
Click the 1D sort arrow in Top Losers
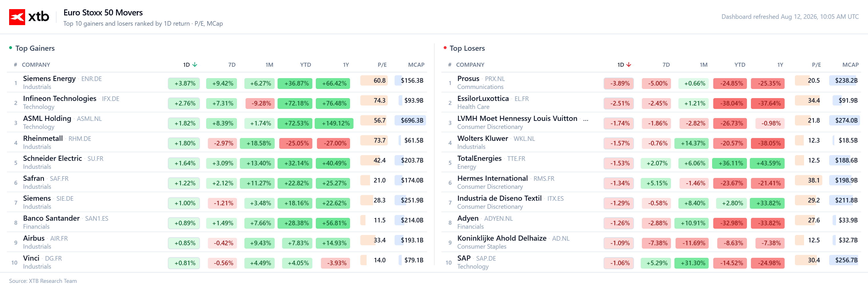point(629,65)
